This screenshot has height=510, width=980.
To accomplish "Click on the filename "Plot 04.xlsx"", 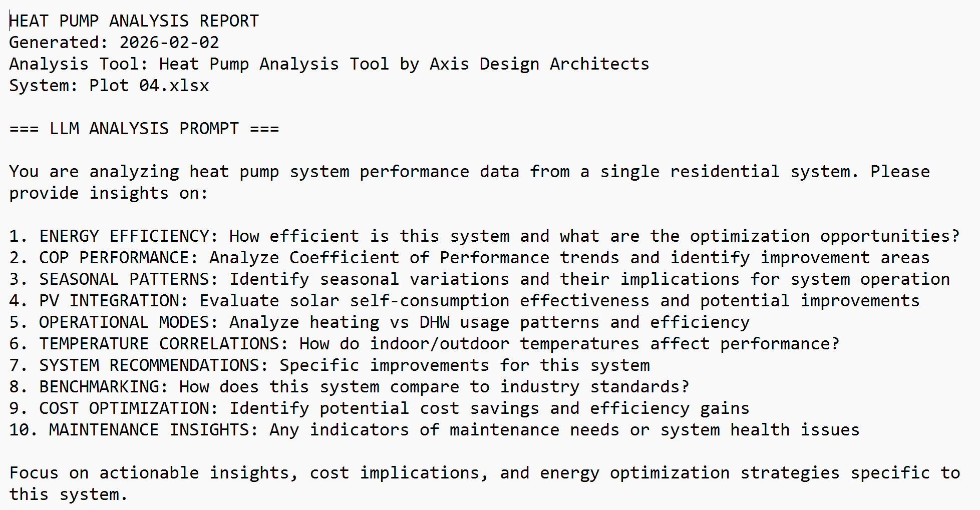I will [x=149, y=86].
